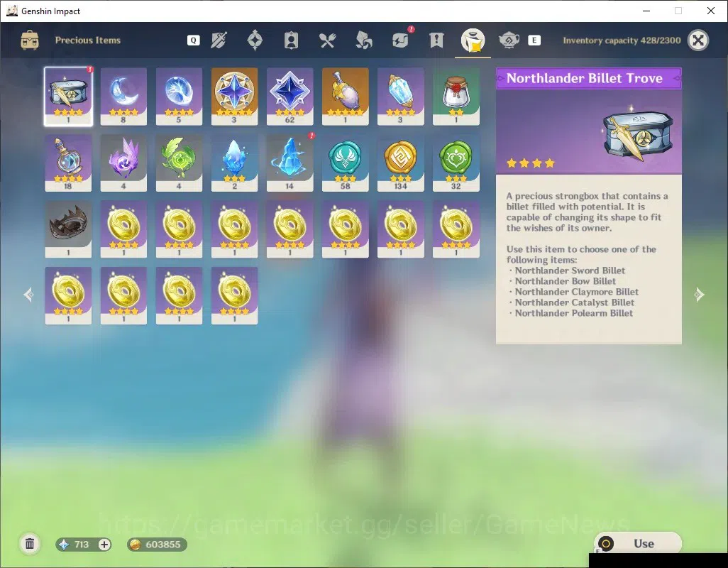Open the Furnishings teapot tab

(509, 40)
